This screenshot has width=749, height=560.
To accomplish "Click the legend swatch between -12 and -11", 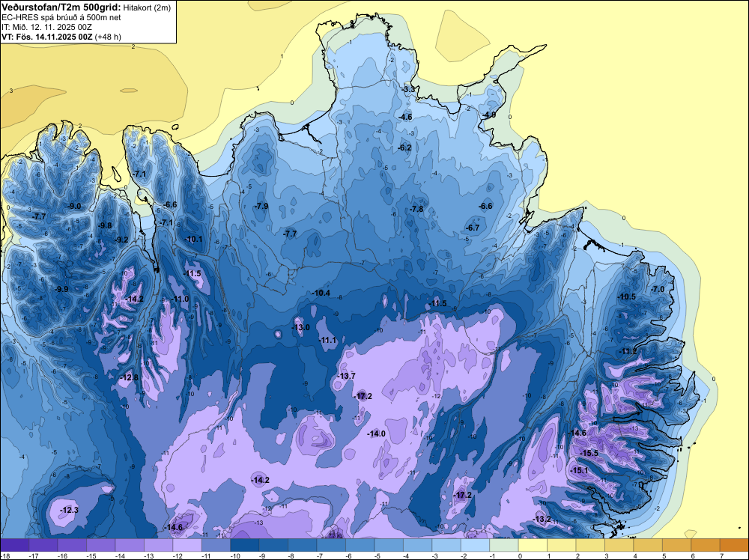I will (x=187, y=545).
